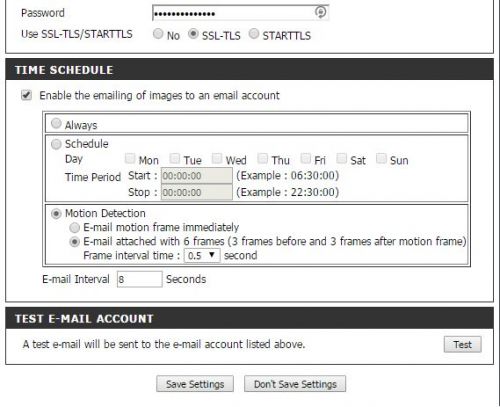500x407 pixels.
Task: Toggle Enable the emailing of images checkbox
Action: click(x=26, y=95)
